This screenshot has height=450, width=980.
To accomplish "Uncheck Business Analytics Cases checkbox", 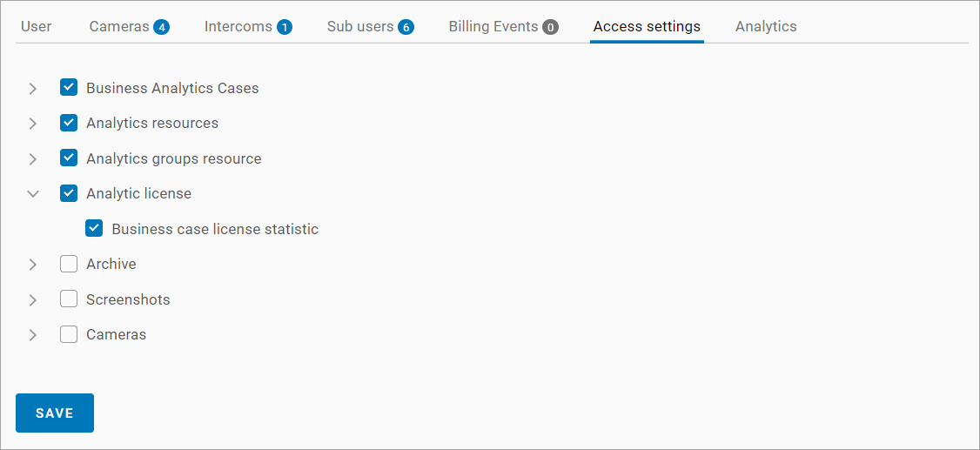I will (x=69, y=88).
